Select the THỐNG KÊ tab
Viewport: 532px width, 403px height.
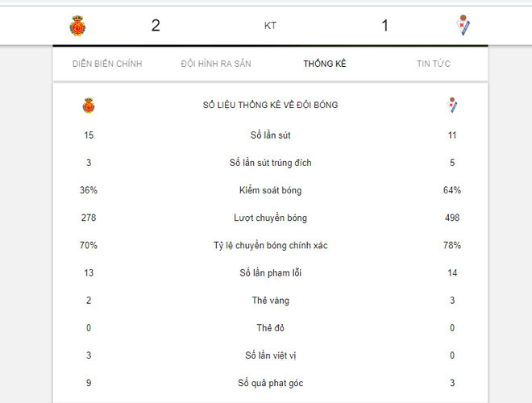pos(325,64)
